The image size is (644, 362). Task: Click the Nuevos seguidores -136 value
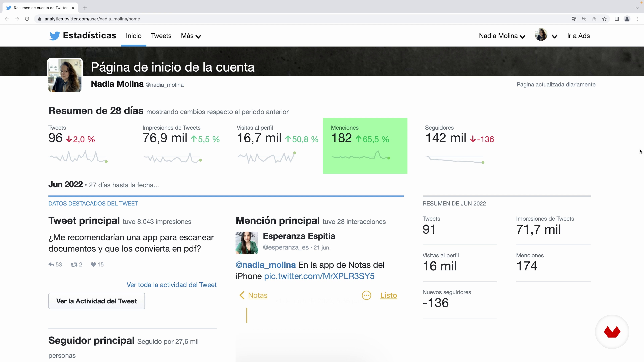point(436,303)
